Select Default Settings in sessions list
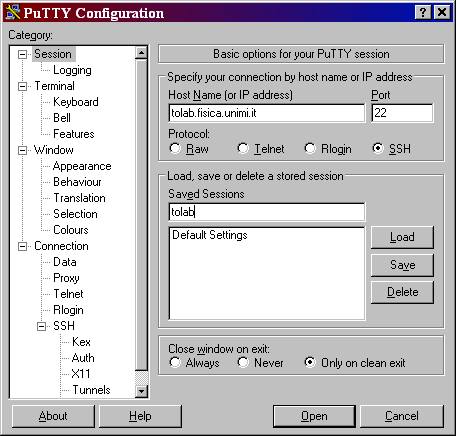The image size is (456, 436). (x=210, y=235)
